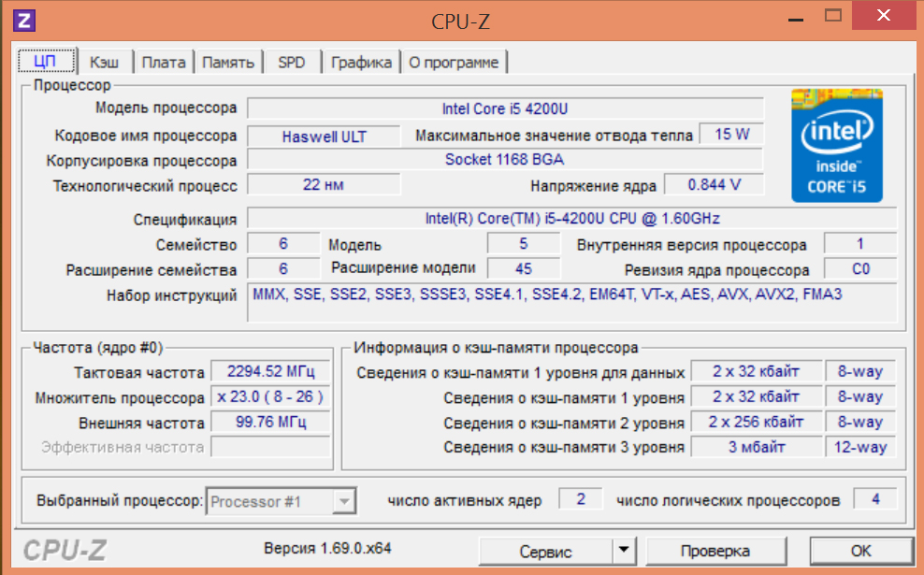Click the 3 мбайт L3 cache value

pos(756,447)
